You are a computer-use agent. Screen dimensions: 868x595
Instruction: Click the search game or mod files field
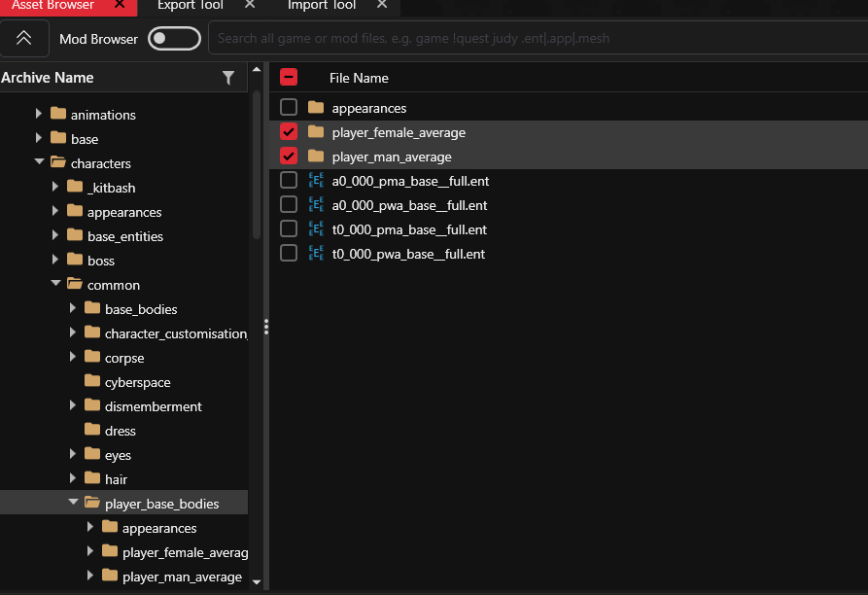pyautogui.click(x=535, y=39)
